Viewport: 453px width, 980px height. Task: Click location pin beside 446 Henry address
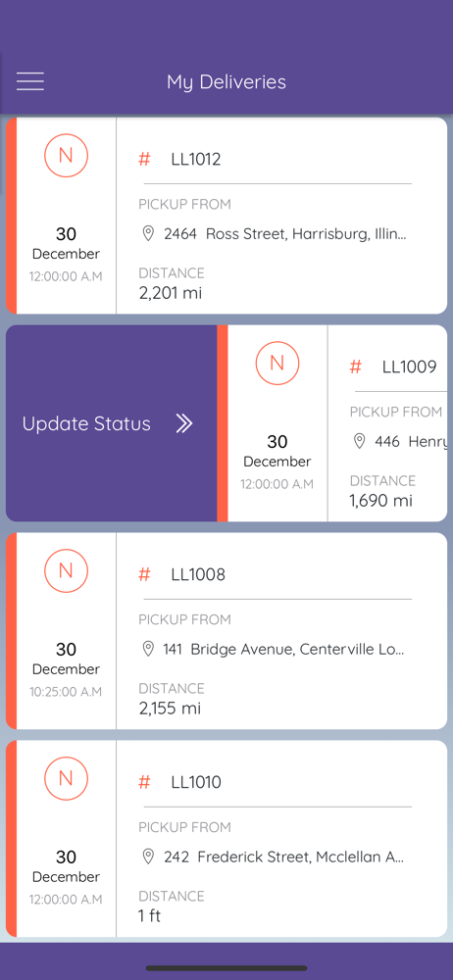pos(359,442)
